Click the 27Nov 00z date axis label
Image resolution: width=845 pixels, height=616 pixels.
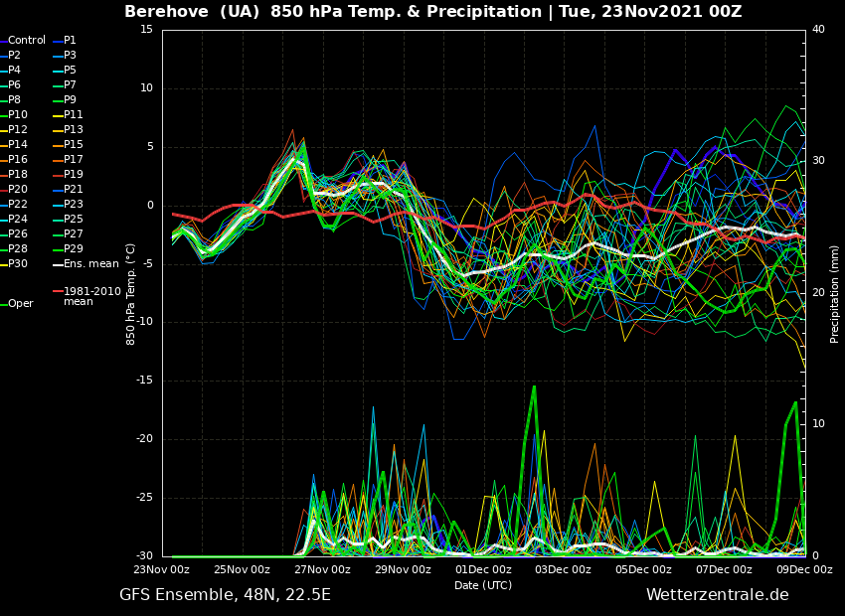[x=322, y=570]
